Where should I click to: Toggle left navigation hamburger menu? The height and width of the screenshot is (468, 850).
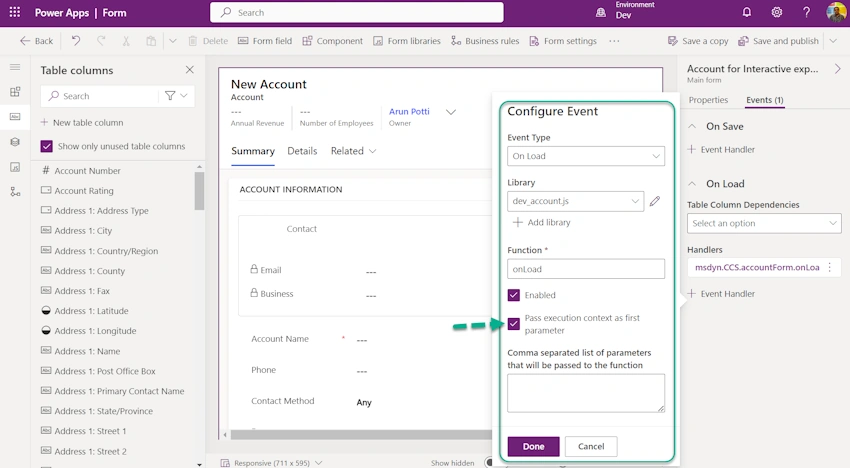15,67
